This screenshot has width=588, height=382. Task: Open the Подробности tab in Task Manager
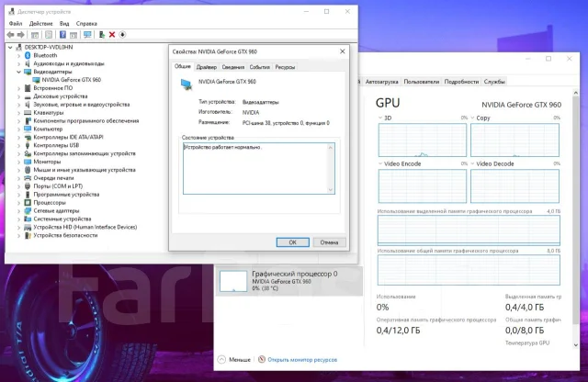click(x=461, y=82)
